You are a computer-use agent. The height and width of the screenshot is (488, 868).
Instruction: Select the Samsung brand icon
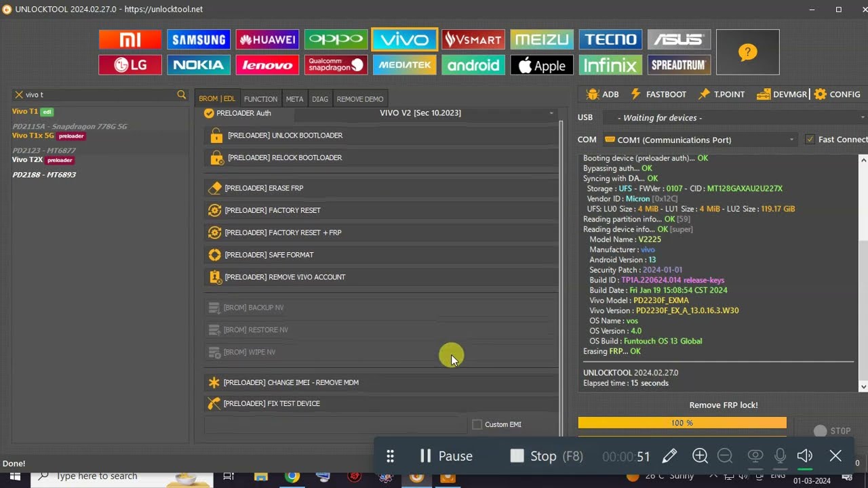[x=198, y=40]
